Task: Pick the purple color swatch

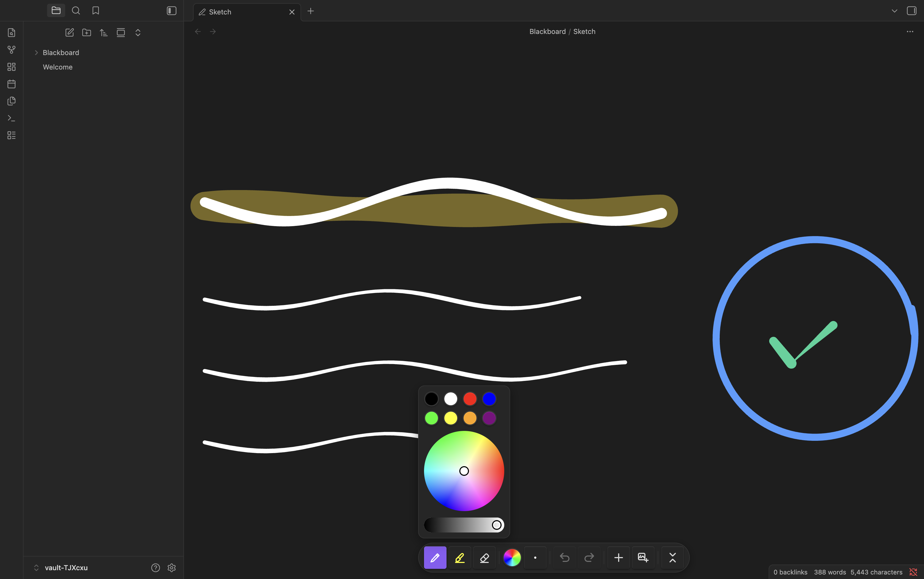Action: 489,418
